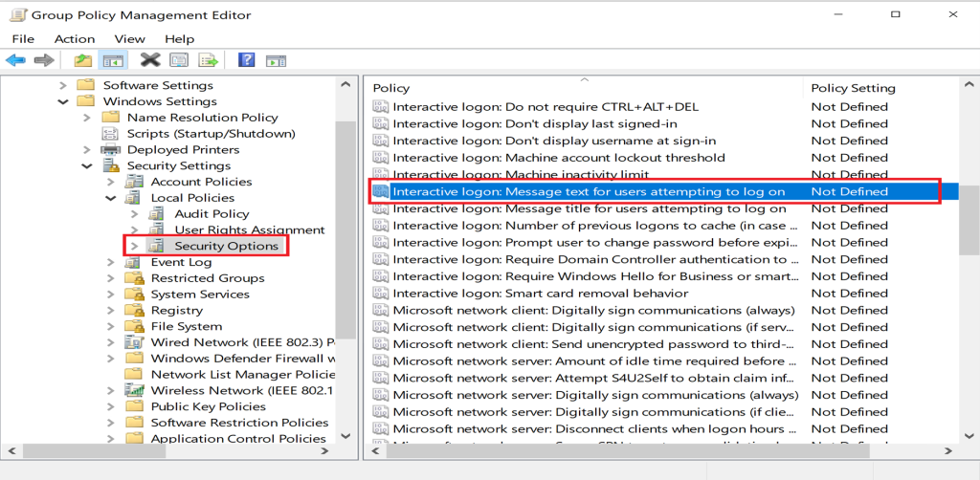Select Audit Policy in the tree
The image size is (980, 480).
tap(212, 214)
